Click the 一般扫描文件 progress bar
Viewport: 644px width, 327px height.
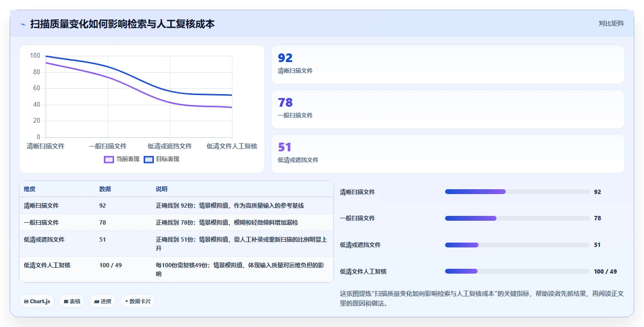[x=517, y=218]
